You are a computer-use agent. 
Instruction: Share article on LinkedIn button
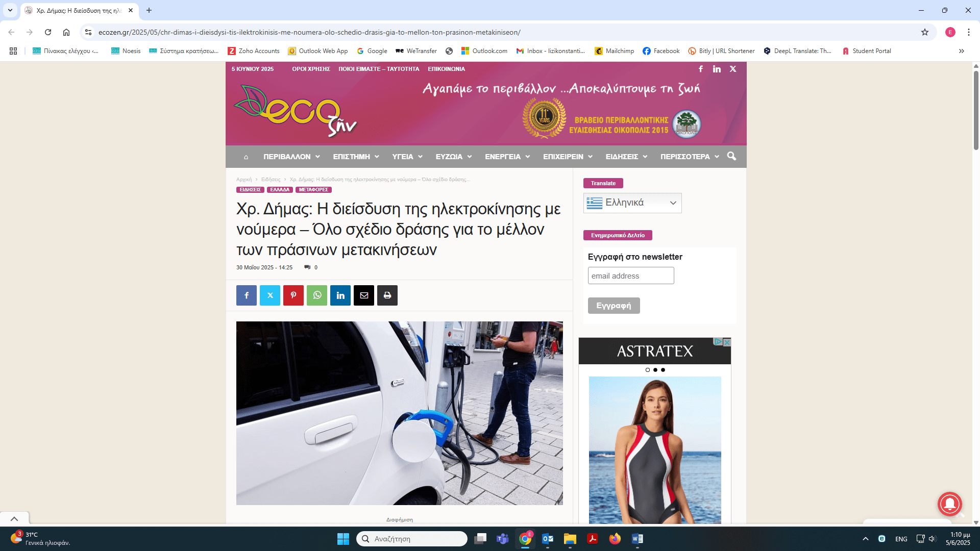(340, 295)
